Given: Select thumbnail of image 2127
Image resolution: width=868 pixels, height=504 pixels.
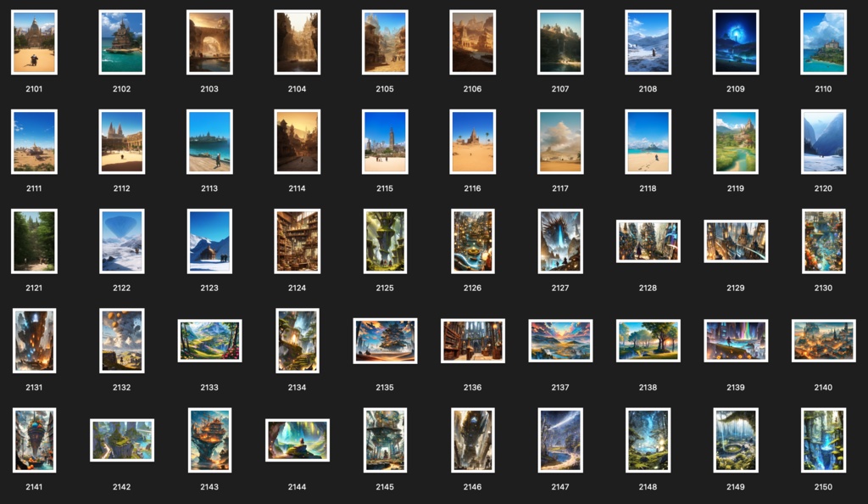Looking at the screenshot, I should point(560,242).
